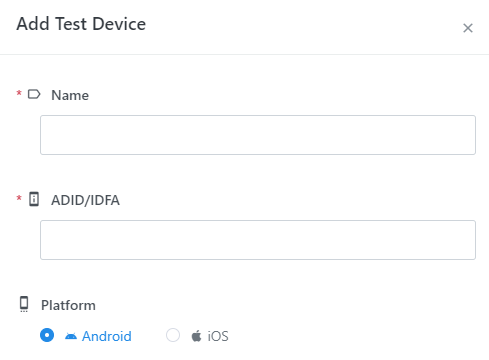The image size is (489, 360).
Task: Select the Android radio button
Action: point(47,335)
